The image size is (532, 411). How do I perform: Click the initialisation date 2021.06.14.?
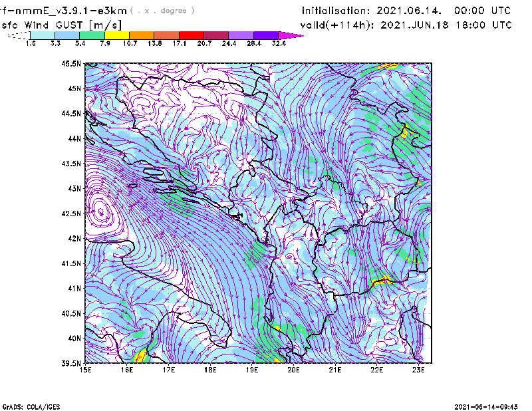tap(409, 11)
